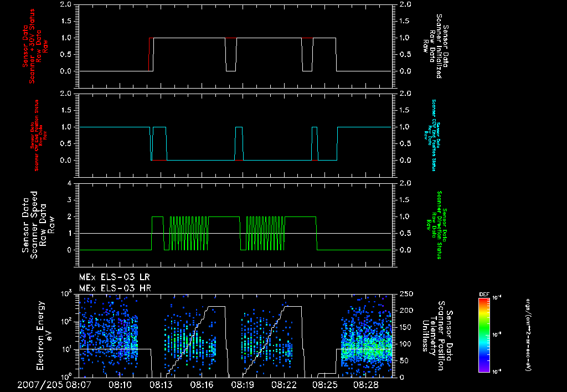
Task: Select the 08:16 time axis label
Action: [202, 385]
